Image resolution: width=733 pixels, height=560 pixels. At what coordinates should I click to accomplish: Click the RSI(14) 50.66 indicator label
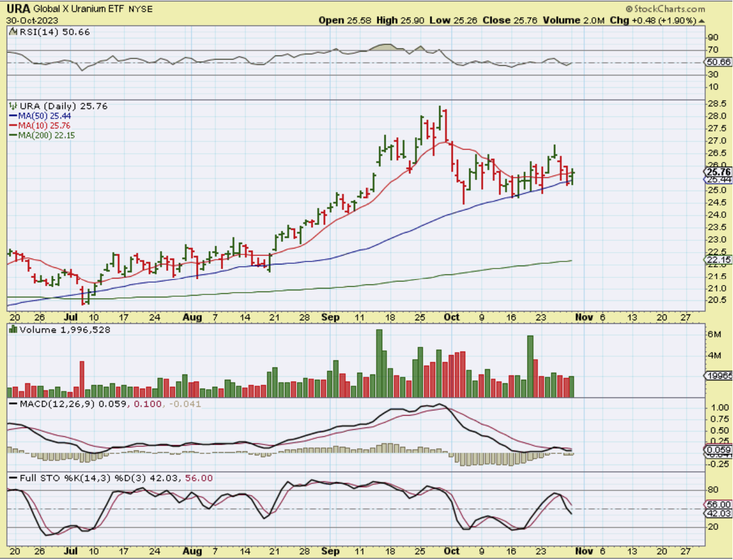tap(54, 32)
